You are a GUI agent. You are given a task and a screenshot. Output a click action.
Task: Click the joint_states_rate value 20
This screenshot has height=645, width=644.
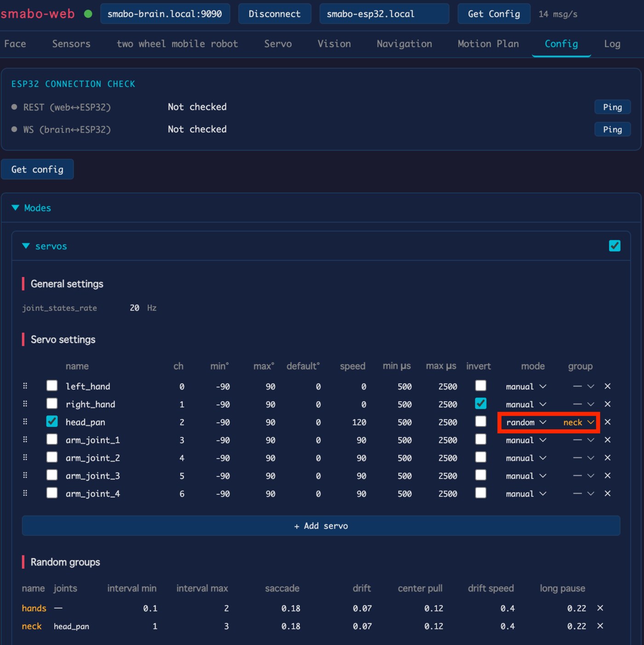pyautogui.click(x=134, y=308)
